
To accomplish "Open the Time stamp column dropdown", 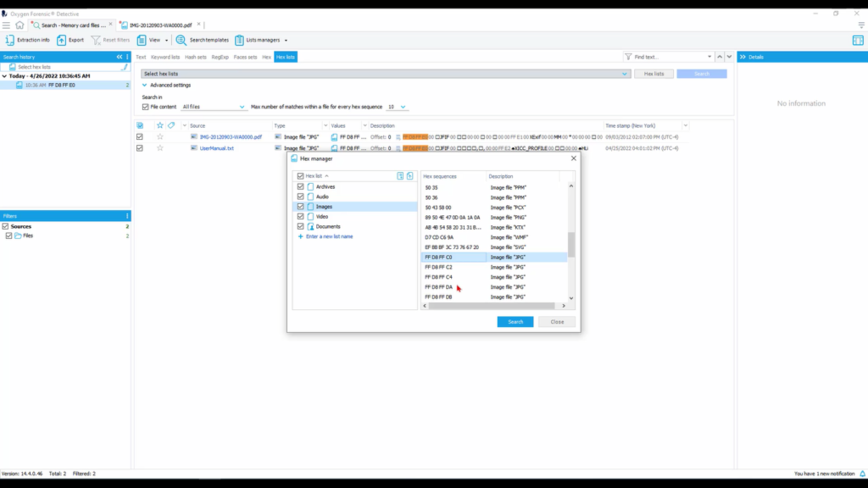I will coord(685,125).
